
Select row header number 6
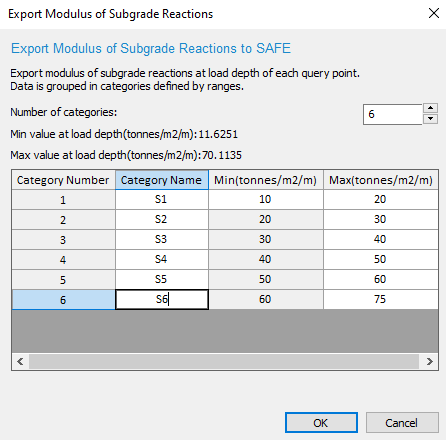[63, 299]
